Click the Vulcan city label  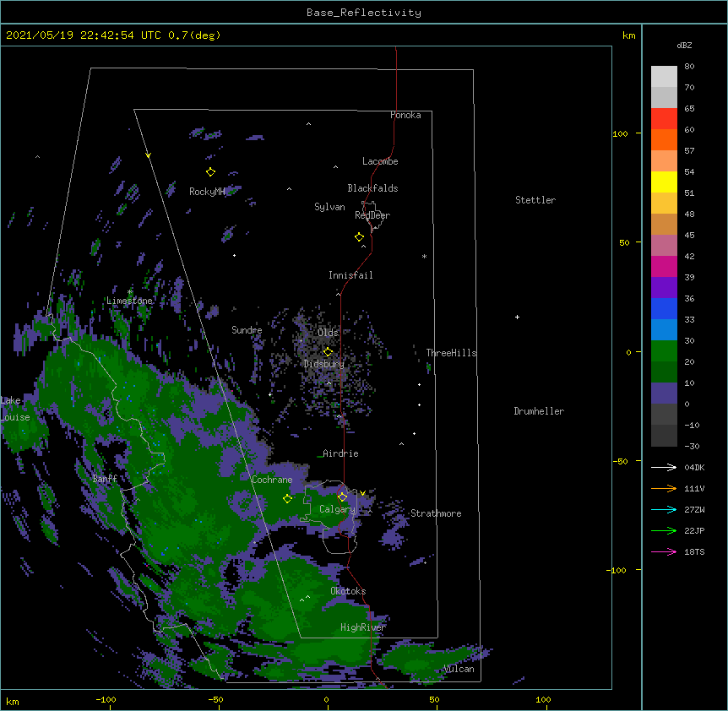click(459, 669)
